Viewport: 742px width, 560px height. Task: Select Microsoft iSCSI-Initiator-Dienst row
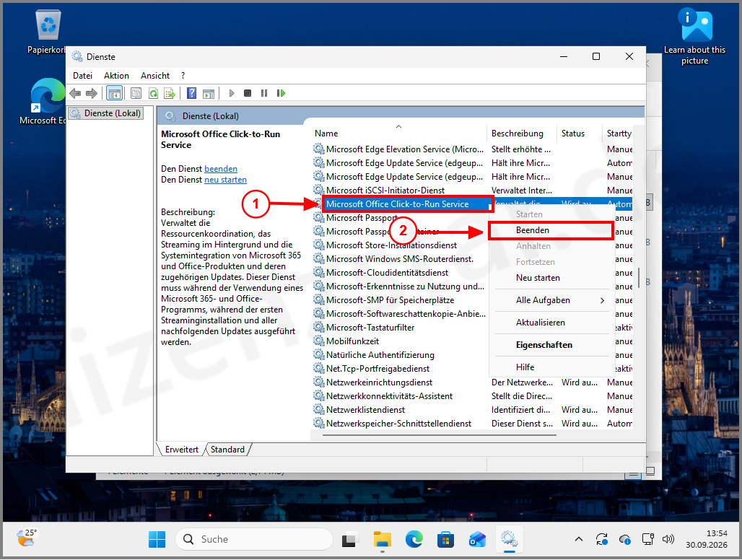click(x=472, y=190)
